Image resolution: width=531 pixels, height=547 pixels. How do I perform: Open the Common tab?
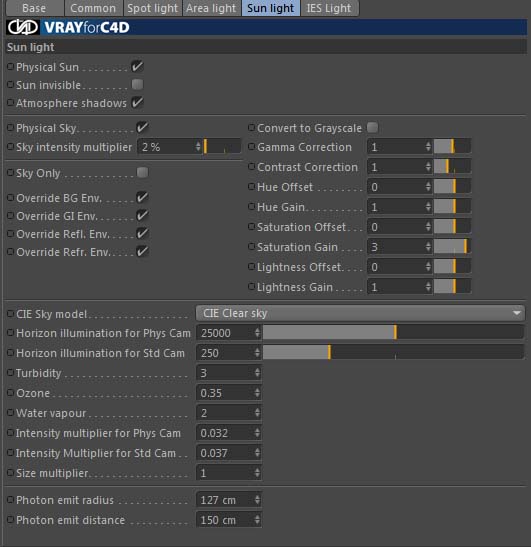coord(93,8)
